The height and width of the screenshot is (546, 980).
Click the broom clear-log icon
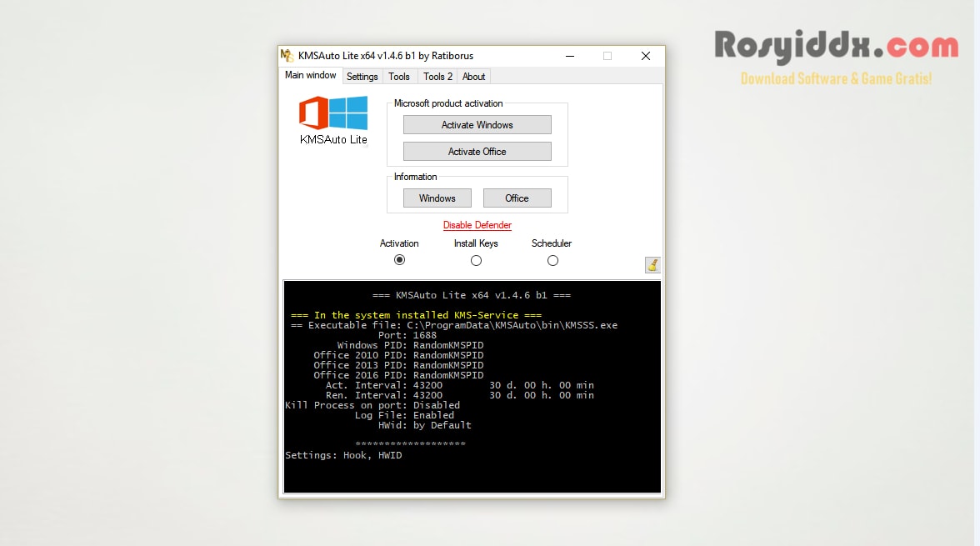[x=652, y=265]
